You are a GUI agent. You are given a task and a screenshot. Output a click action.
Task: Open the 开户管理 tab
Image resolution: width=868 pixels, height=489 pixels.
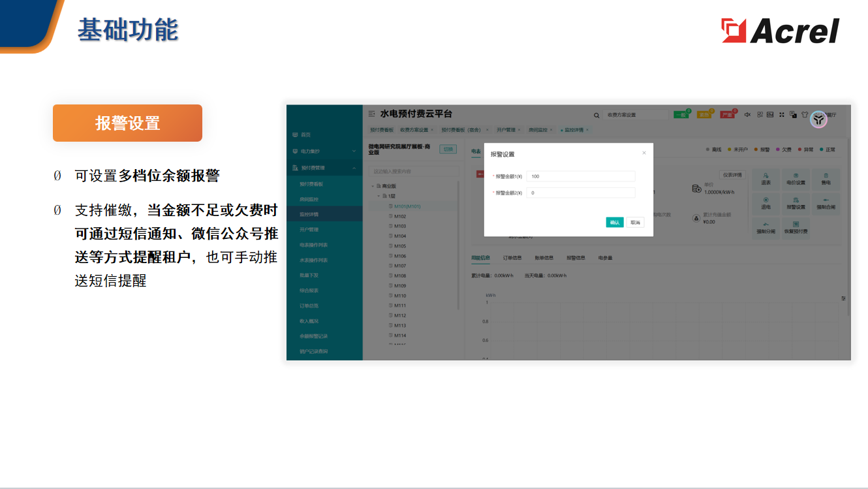tap(504, 129)
